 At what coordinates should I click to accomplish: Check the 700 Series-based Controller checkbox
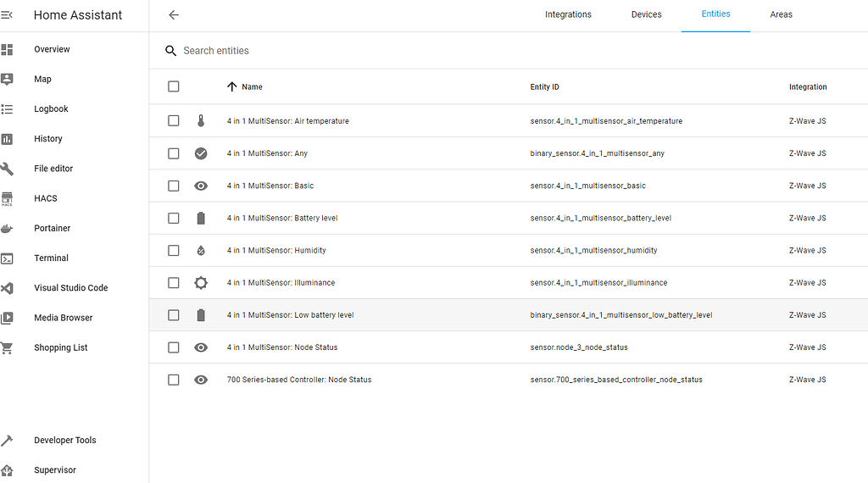[174, 380]
